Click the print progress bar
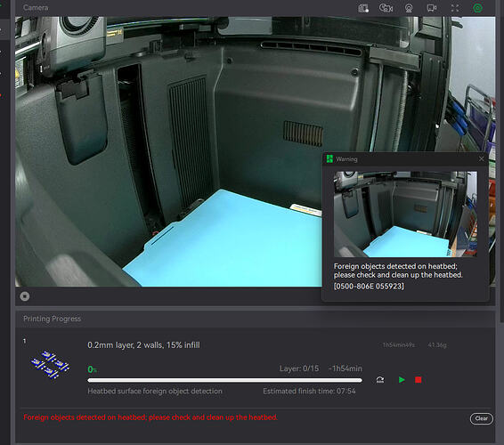 click(224, 380)
